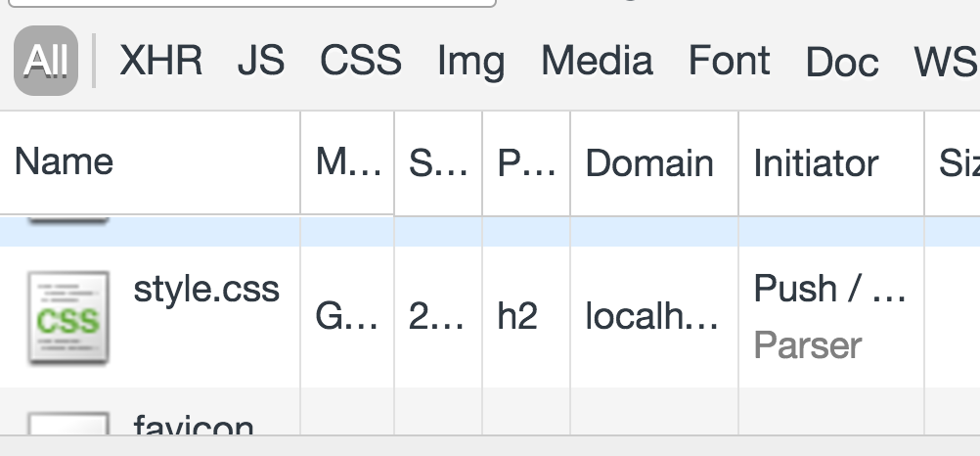The height and width of the screenshot is (456, 980).
Task: Click the favicon file icon
Action: [x=68, y=423]
